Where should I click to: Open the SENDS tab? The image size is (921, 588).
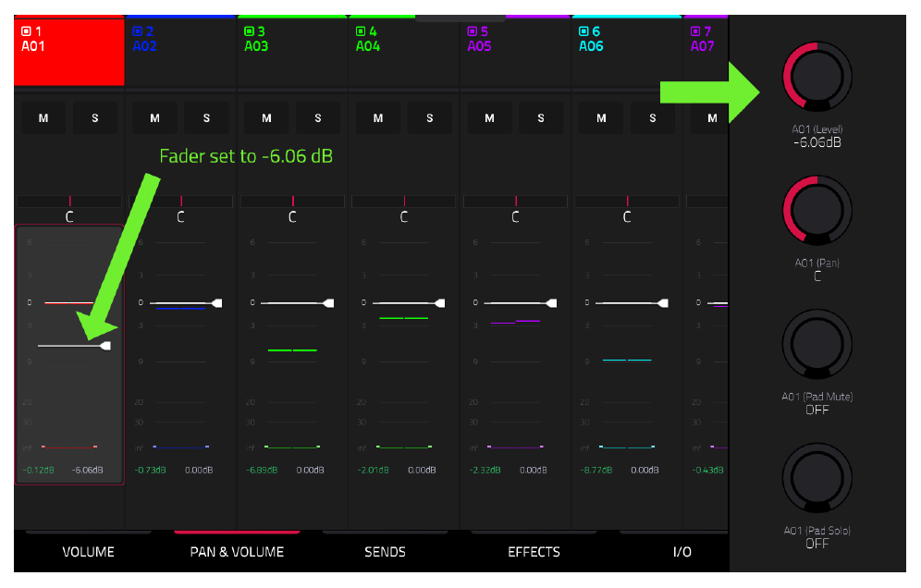point(386,552)
